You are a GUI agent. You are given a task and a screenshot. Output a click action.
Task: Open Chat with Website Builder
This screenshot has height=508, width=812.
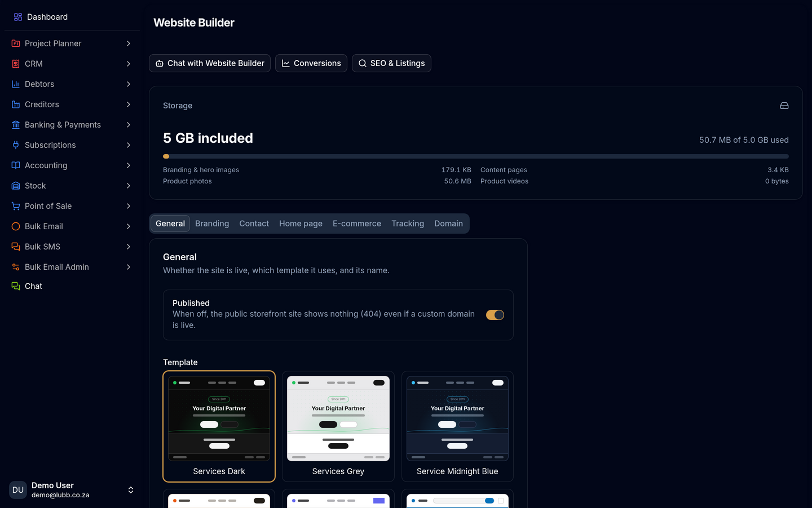click(210, 63)
